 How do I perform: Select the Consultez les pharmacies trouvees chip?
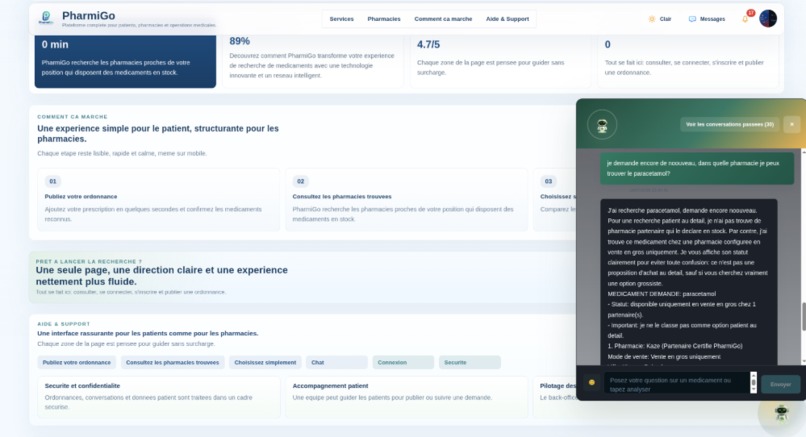(x=172, y=362)
